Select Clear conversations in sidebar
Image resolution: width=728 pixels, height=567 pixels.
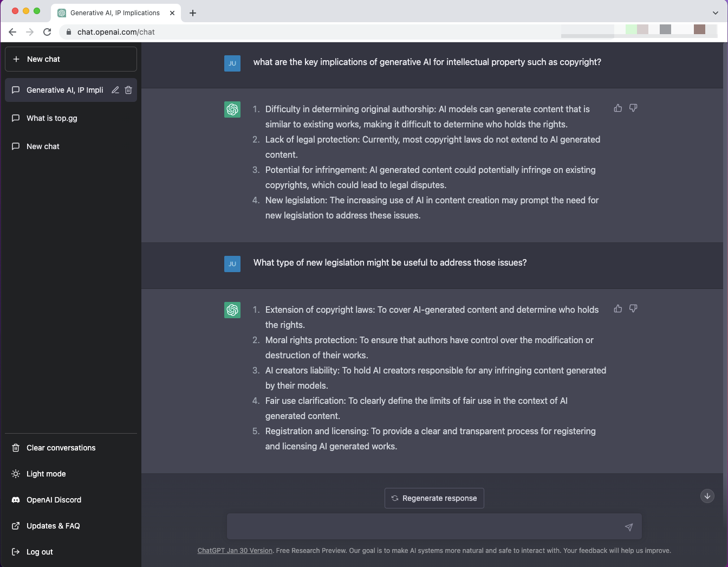pyautogui.click(x=61, y=448)
